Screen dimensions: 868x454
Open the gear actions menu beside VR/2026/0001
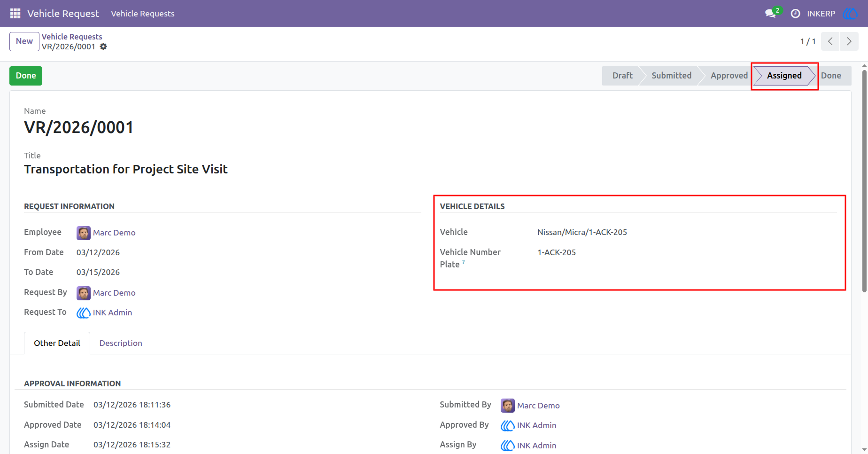[x=103, y=47]
